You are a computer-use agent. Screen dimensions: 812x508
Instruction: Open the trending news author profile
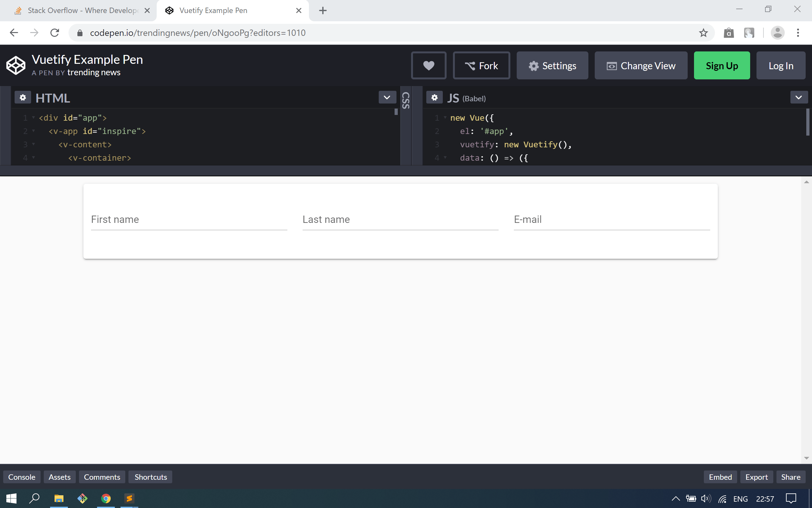94,72
